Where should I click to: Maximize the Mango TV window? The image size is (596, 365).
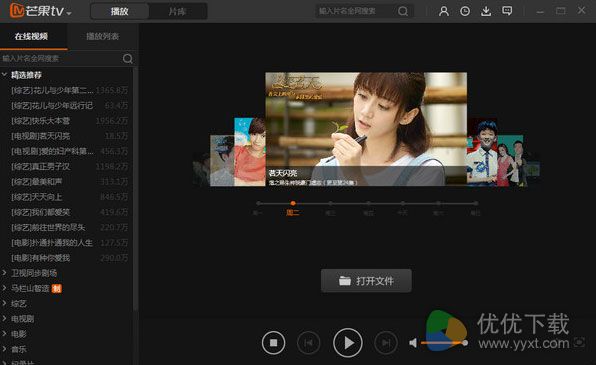tap(561, 11)
